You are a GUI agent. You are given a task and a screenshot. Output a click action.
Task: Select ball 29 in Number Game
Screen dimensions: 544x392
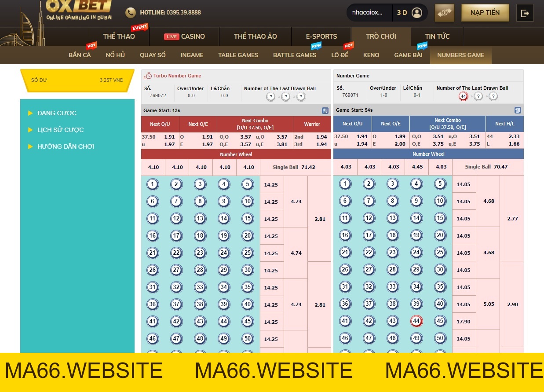(x=416, y=270)
